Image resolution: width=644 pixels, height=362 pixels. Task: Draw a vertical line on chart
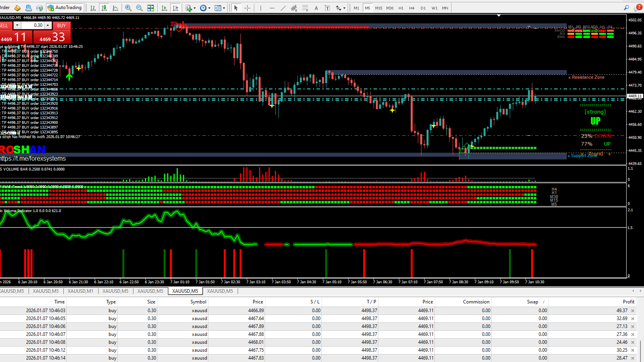pos(261,8)
